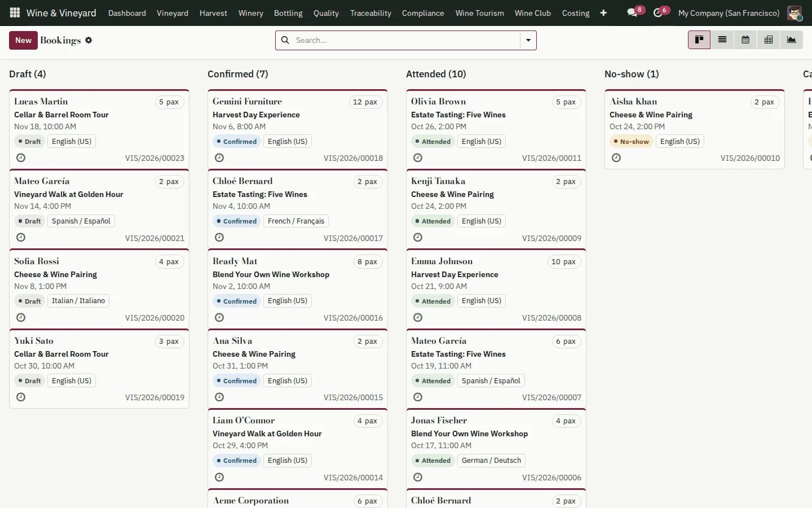Click the activity clock on Yuki Sato card
Screen dimensions: 812x508
(21, 397)
